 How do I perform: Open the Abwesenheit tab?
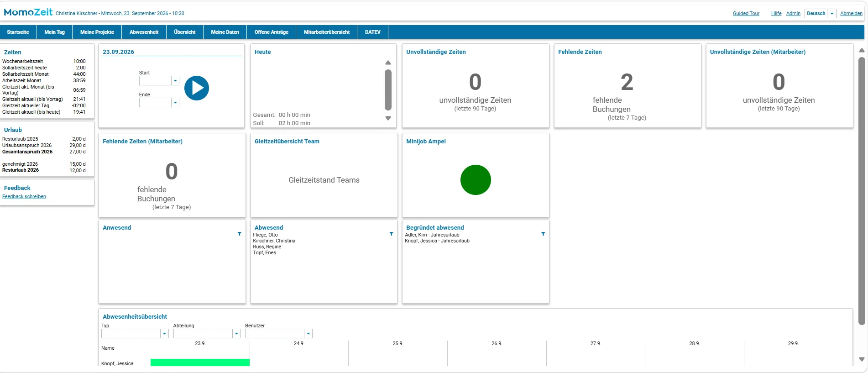(144, 32)
